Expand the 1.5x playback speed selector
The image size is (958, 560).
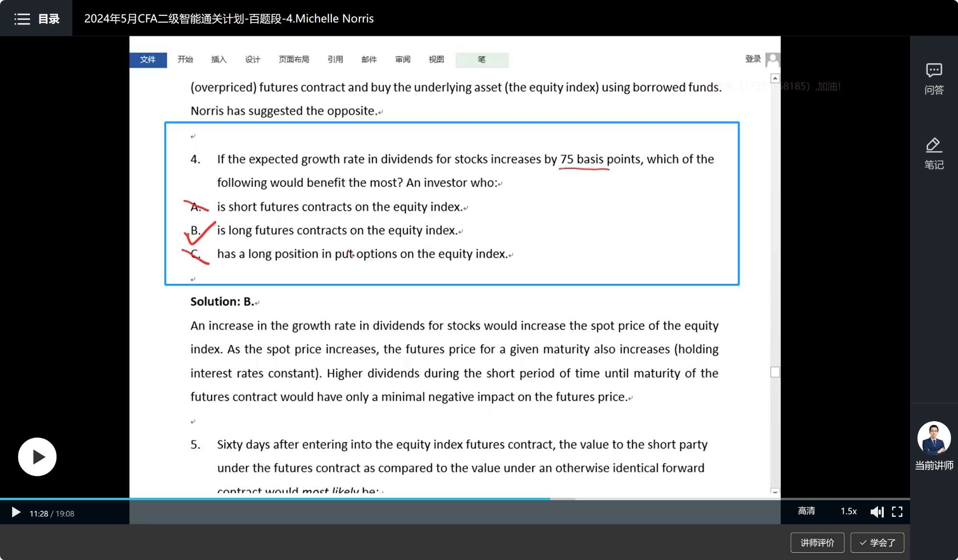[848, 511]
